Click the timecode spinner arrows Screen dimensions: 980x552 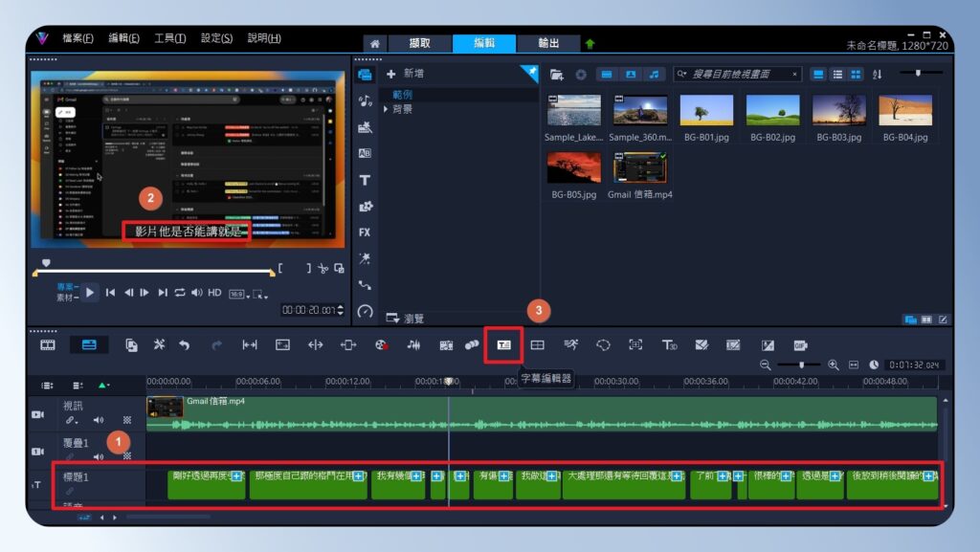tap(340, 310)
